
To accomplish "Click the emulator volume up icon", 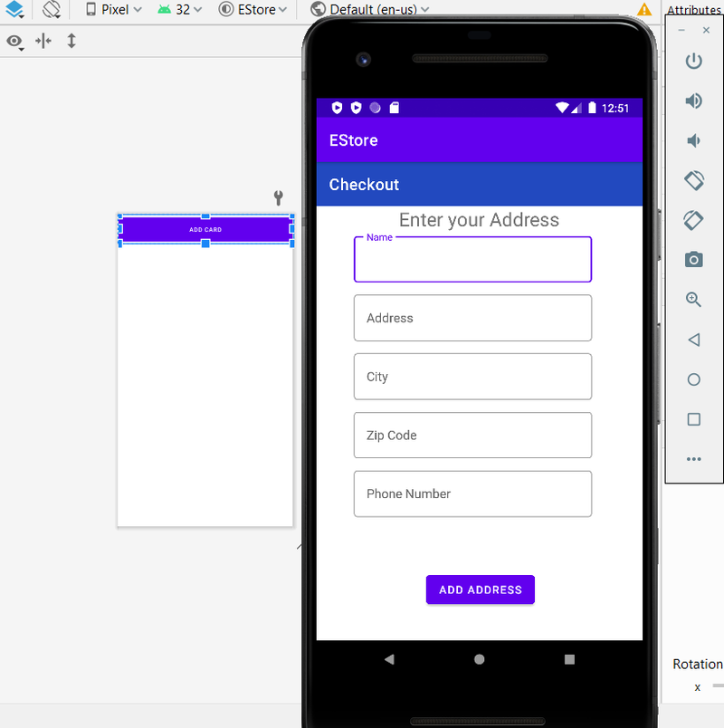I will [x=694, y=101].
